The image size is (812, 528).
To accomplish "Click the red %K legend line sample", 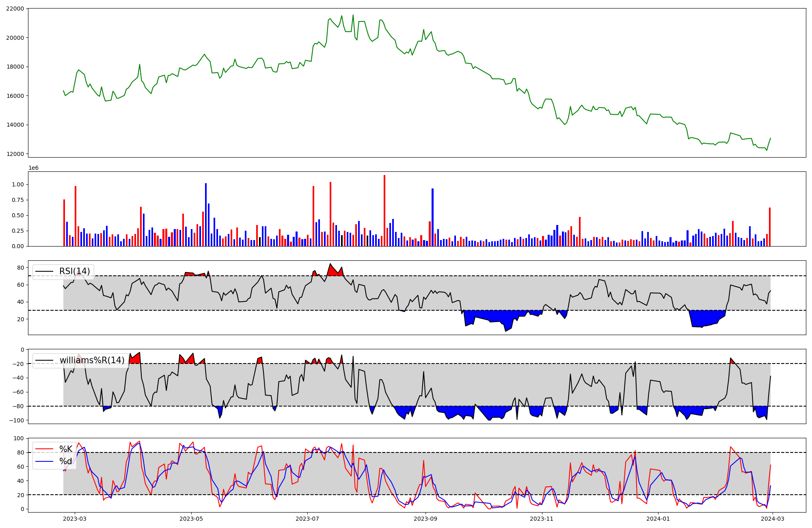I will point(44,449).
